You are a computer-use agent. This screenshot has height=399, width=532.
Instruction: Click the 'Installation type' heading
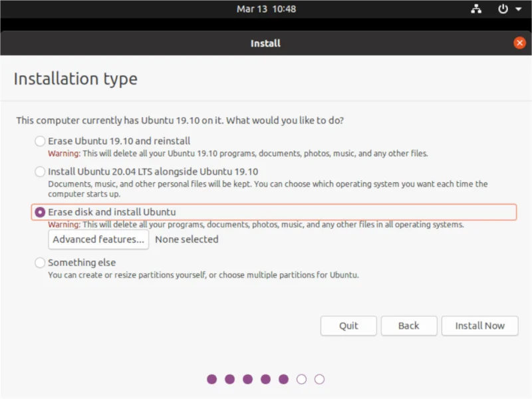(76, 79)
